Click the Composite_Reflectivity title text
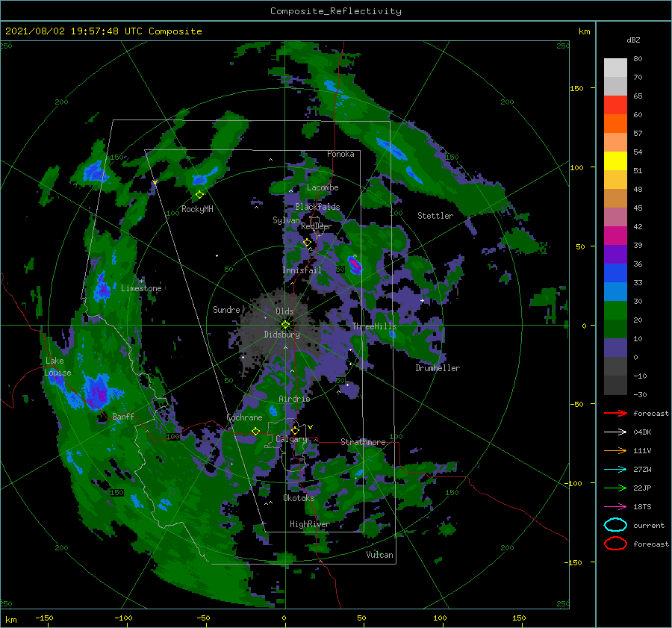The height and width of the screenshot is (628, 672). click(336, 11)
